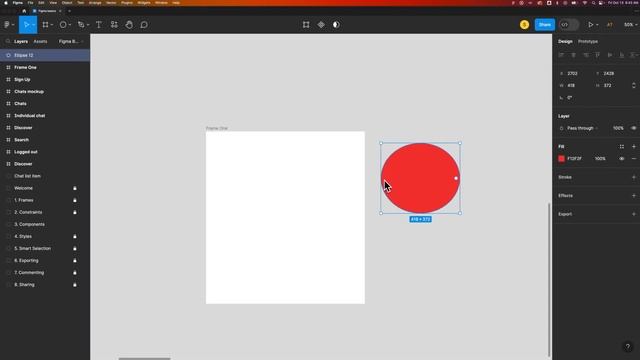The image size is (640, 360).
Task: Switch to the Prototype tab
Action: tap(588, 41)
